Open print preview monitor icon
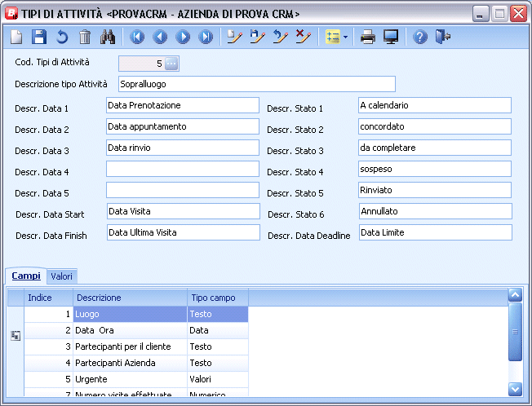 click(391, 37)
